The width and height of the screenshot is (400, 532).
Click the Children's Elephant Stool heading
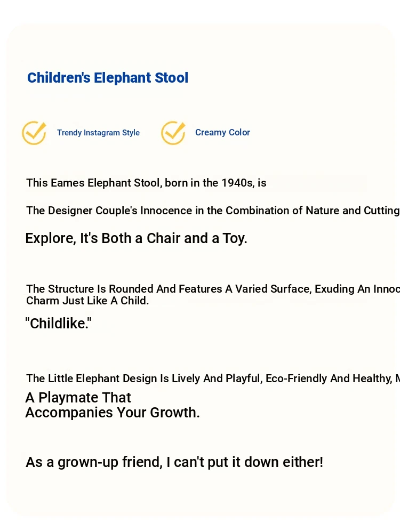108,78
